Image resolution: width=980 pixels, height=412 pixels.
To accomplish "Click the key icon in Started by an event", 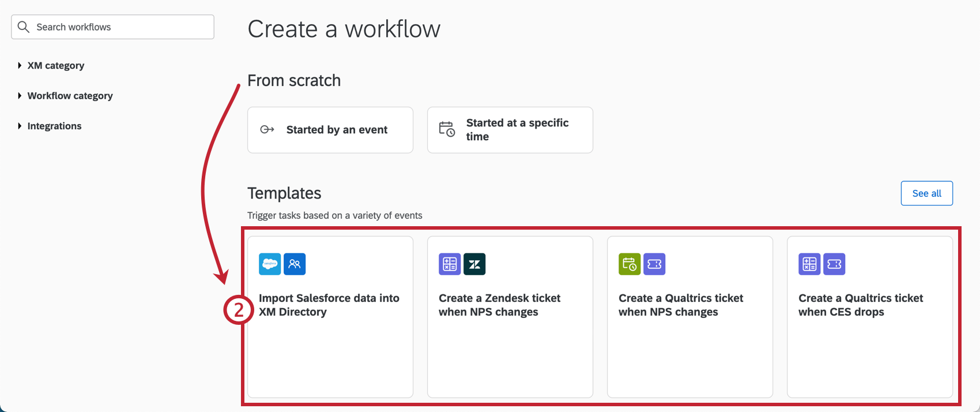I will tap(267, 130).
